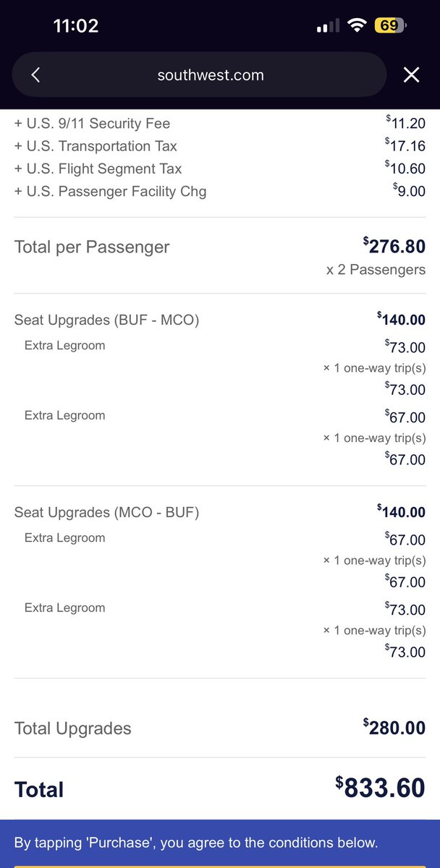The height and width of the screenshot is (868, 440).
Task: Tap the U.S. 9/11 Security Fee line
Action: pyautogui.click(x=93, y=124)
